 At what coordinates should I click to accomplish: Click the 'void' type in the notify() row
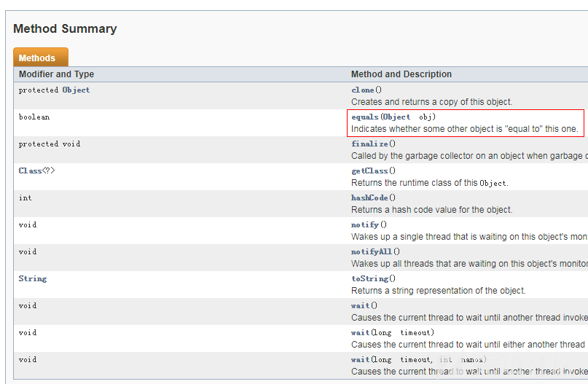(x=28, y=225)
